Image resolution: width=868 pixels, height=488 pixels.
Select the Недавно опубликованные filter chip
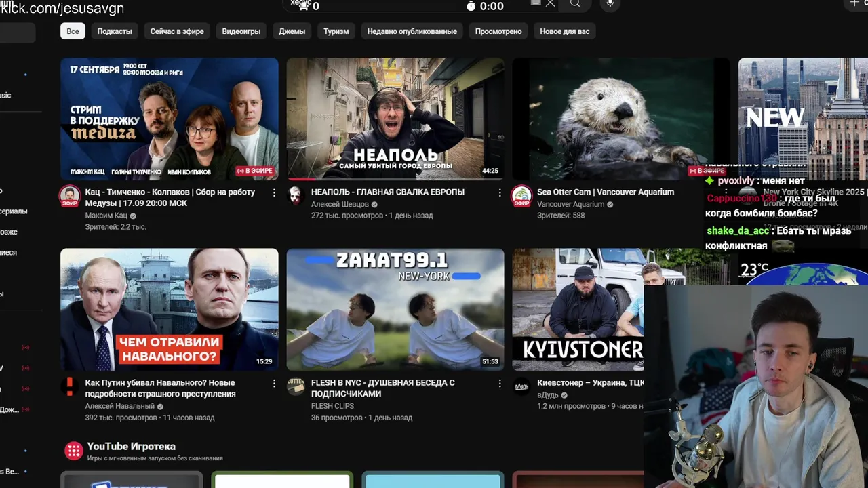[x=412, y=31]
